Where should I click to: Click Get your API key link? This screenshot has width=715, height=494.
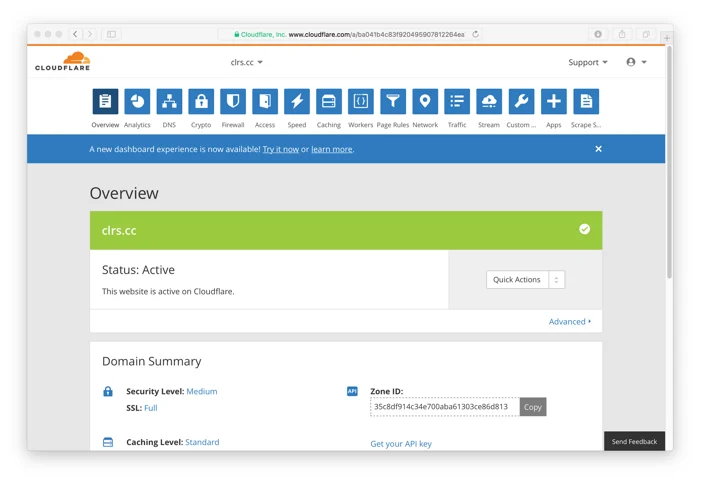[x=401, y=444]
